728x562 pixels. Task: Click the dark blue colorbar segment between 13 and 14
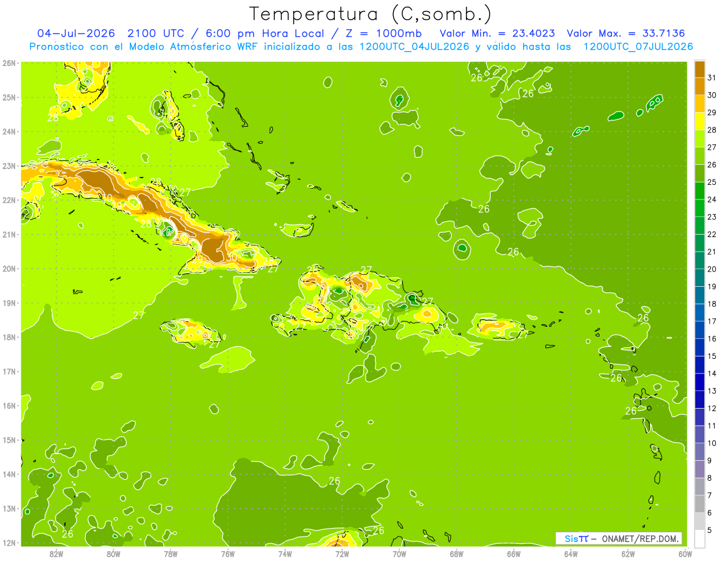pos(699,382)
